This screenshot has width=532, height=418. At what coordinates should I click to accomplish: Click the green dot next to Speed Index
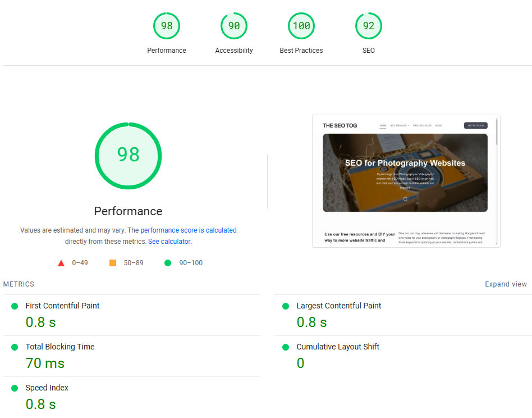click(x=13, y=388)
